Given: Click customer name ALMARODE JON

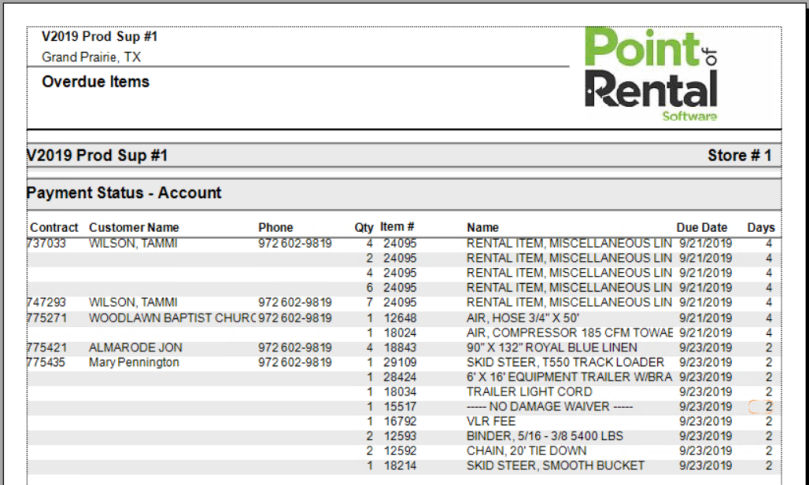Looking at the screenshot, I should click(x=135, y=347).
